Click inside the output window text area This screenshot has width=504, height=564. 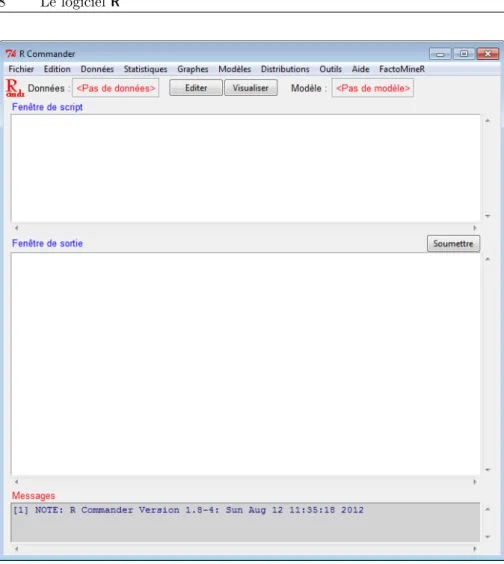pos(245,364)
